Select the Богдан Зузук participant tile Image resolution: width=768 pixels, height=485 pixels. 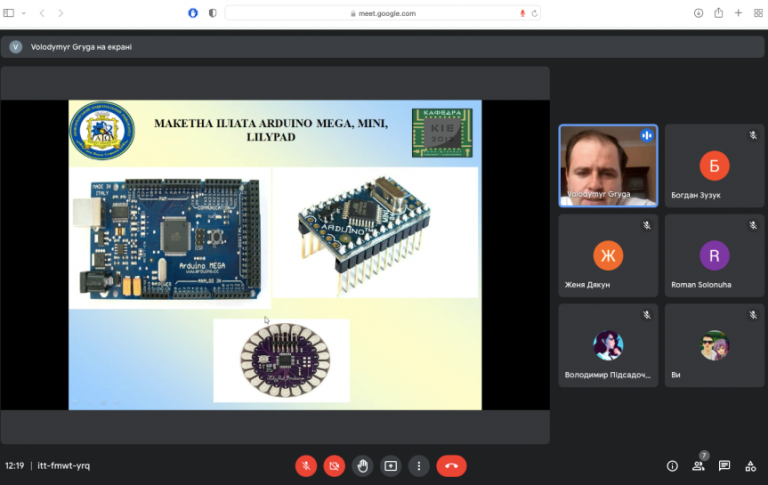coord(714,166)
